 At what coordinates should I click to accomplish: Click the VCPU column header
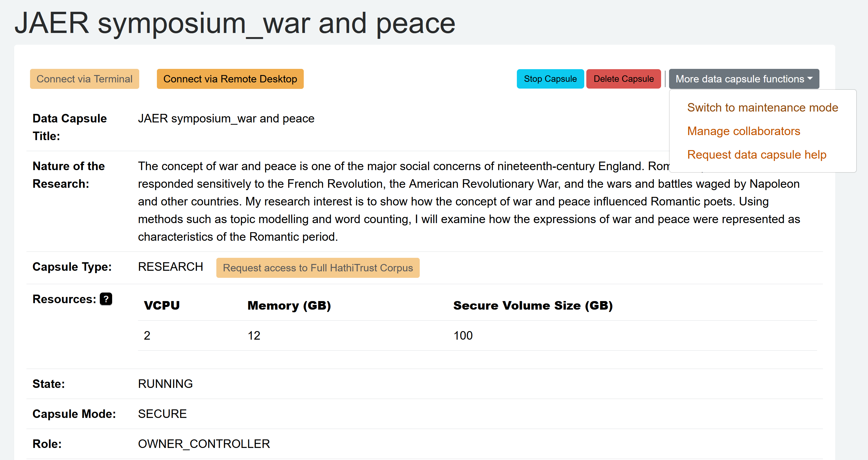click(x=162, y=305)
